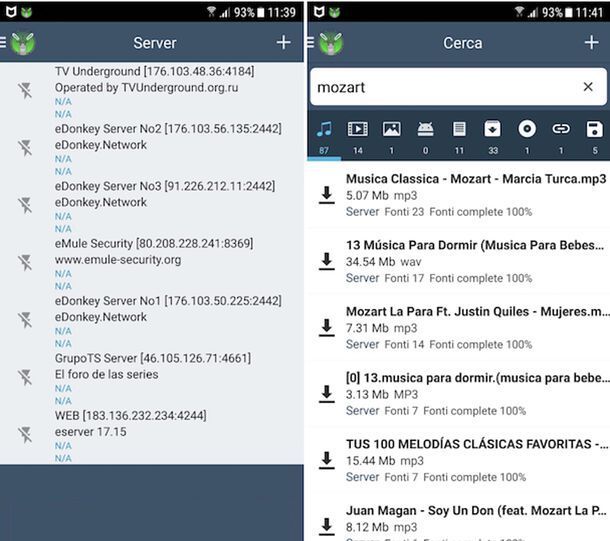Screen dimensions: 610x541
Task: Select eDonkey Server No1 [176.103.50.225:2442]
Action: (x=152, y=321)
